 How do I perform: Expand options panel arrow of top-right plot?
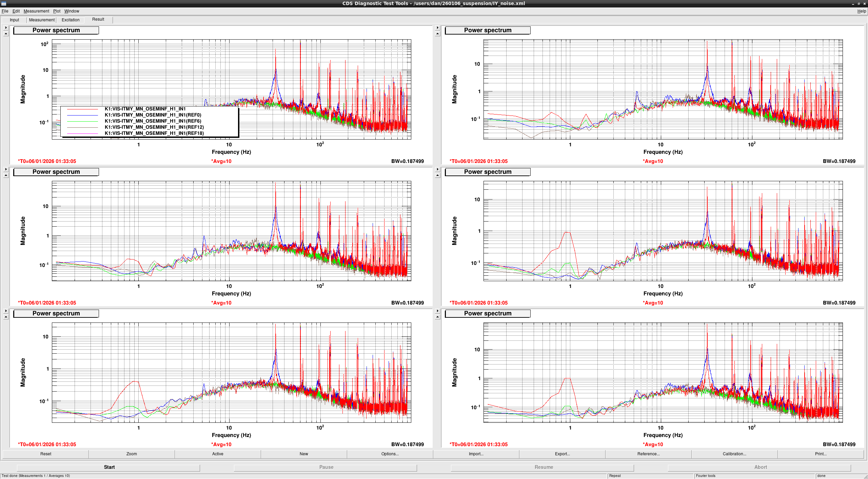[x=437, y=28]
